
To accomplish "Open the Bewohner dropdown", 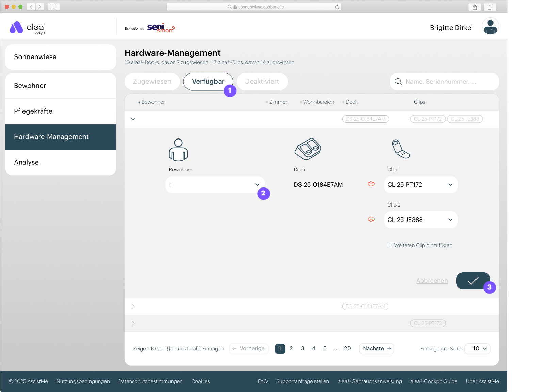I will (215, 185).
